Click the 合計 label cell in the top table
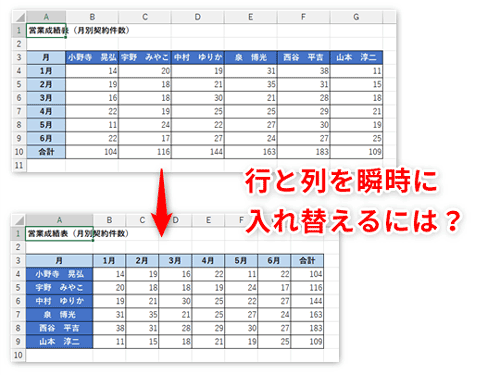500x375 pixels. tap(46, 152)
